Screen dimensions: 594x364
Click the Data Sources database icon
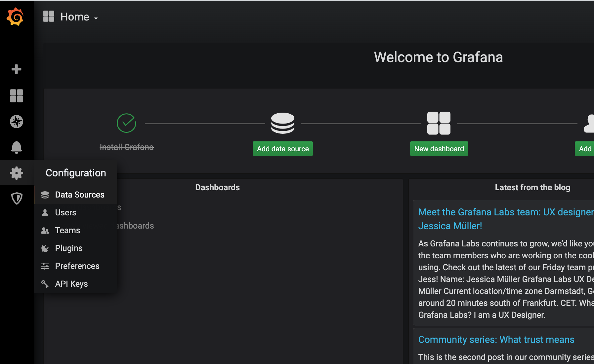45,195
